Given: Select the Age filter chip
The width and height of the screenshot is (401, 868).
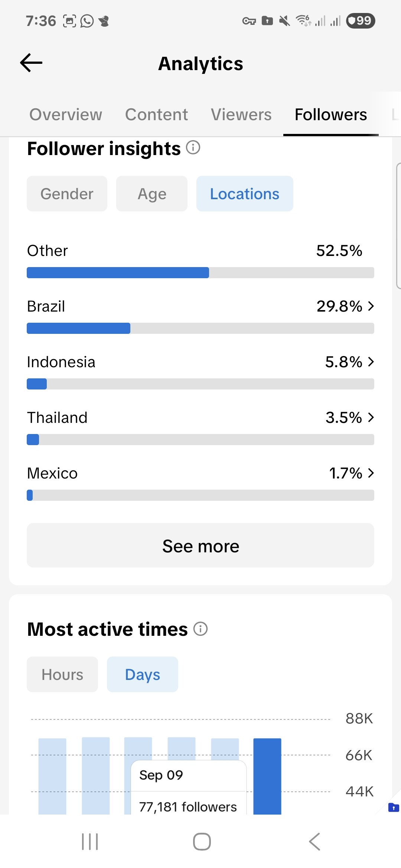Looking at the screenshot, I should tap(152, 194).
